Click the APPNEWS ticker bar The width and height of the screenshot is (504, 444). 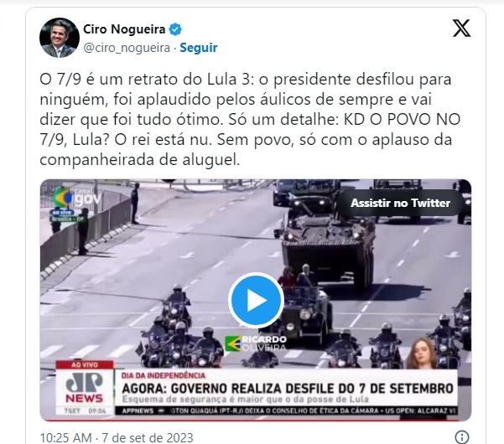click(286, 411)
